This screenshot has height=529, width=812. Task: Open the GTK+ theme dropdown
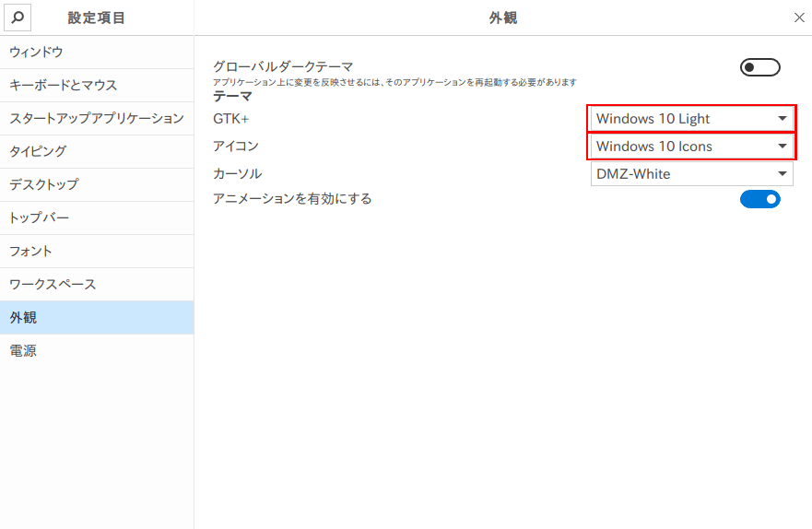pos(691,119)
